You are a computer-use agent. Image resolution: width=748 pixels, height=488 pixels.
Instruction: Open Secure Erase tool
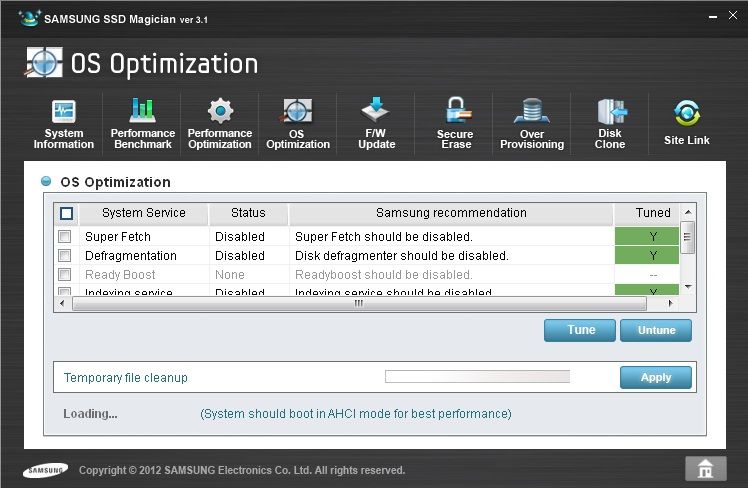[456, 124]
